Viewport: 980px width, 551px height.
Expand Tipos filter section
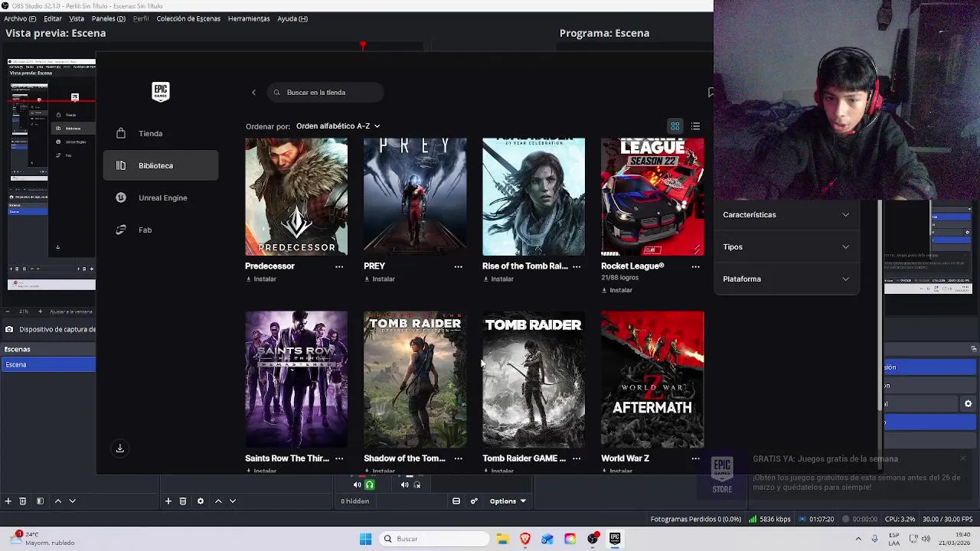786,247
